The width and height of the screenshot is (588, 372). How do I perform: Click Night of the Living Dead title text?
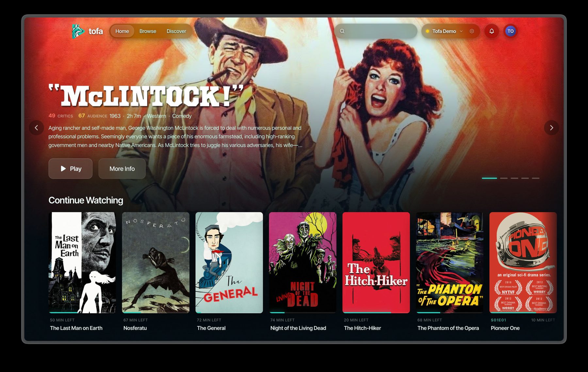coord(298,328)
